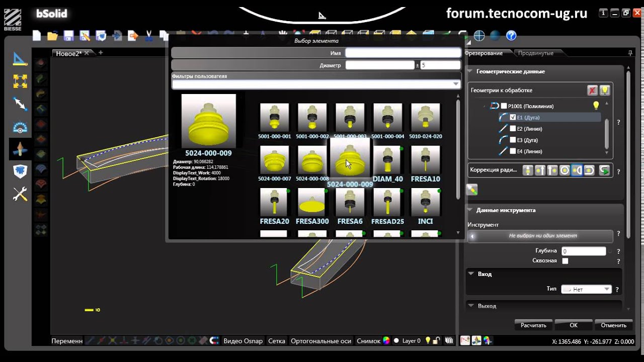644x362 pixels.
Task: Check the E3 (Дуга) checkbox
Action: point(513,140)
